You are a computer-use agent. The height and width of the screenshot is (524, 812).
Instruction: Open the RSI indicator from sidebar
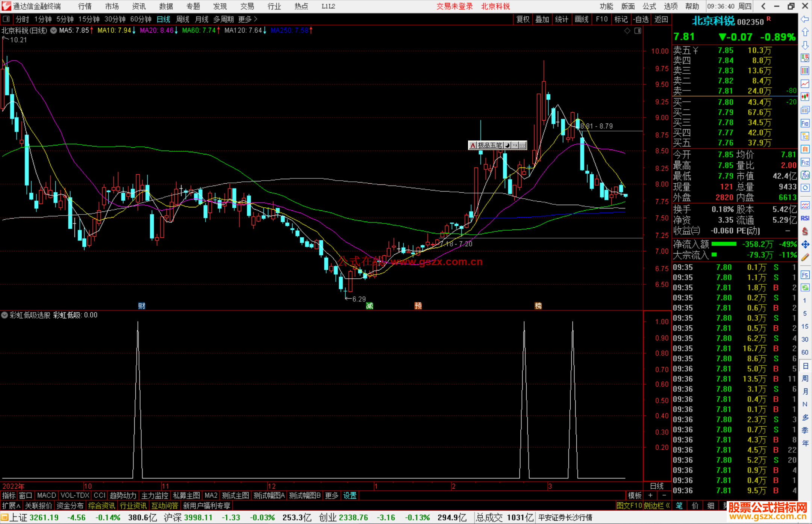[805, 218]
